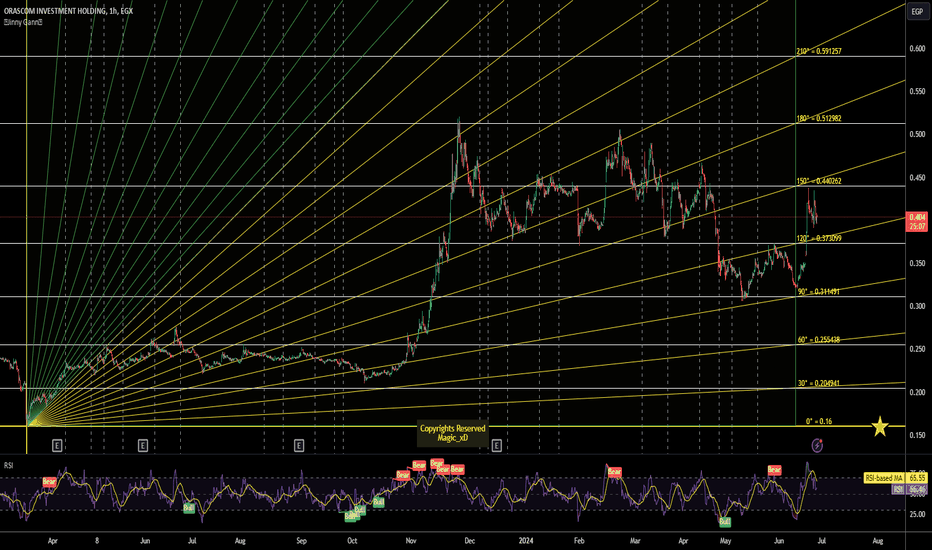932x550 pixels.
Task: Select the 210° = 0.591257 level label
Action: click(x=818, y=51)
